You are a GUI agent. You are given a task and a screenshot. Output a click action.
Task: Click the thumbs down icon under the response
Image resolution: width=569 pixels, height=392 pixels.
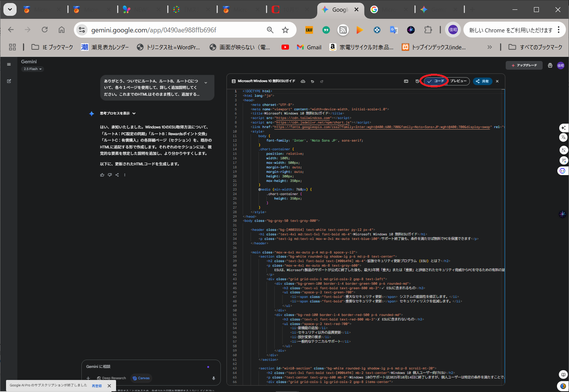(x=110, y=175)
